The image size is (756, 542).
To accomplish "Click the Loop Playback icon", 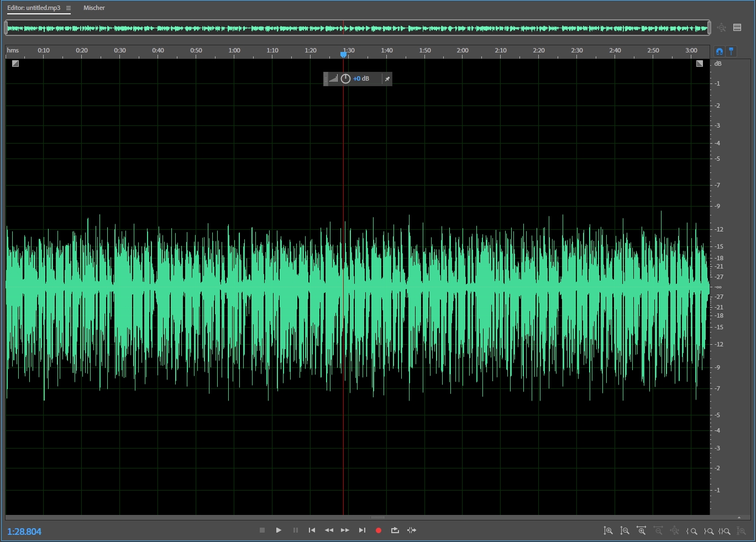I will 395,530.
